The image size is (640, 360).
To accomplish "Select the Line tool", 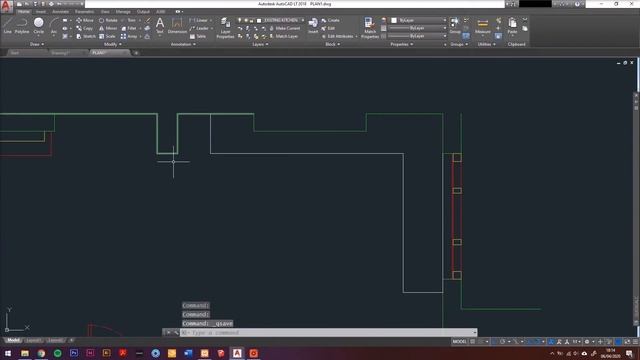I will pos(7,25).
